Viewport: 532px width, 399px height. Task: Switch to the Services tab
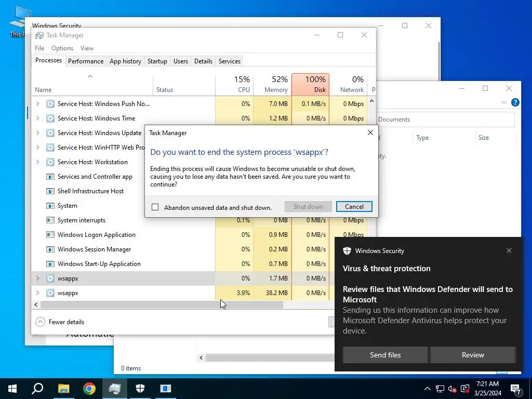click(x=229, y=61)
